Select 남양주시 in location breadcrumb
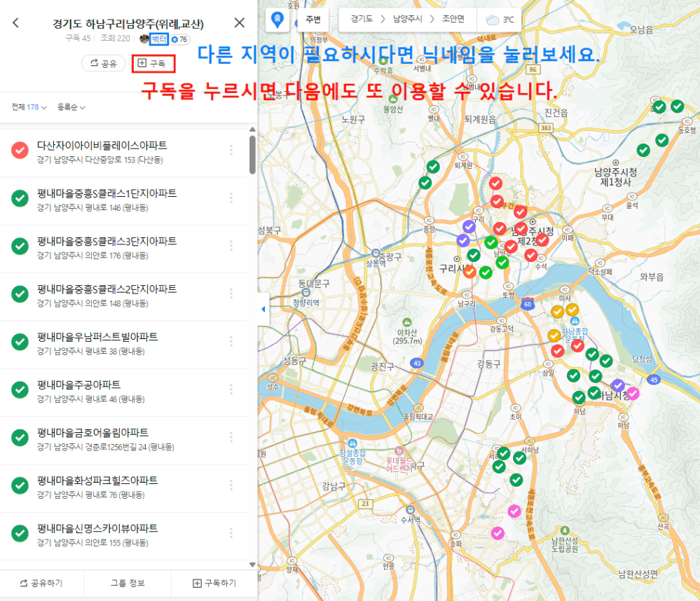The width and height of the screenshot is (700, 601). click(x=408, y=19)
